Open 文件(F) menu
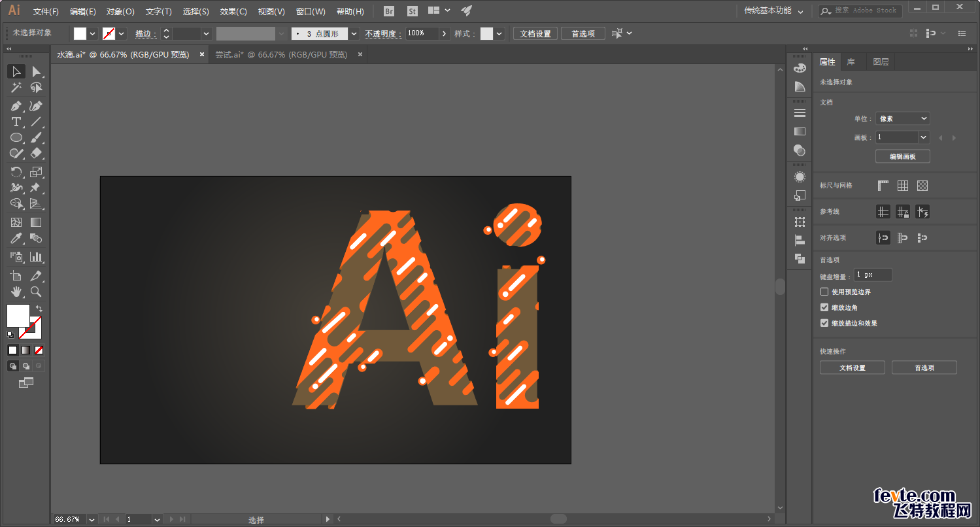Viewport: 980px width, 527px height. [x=46, y=11]
